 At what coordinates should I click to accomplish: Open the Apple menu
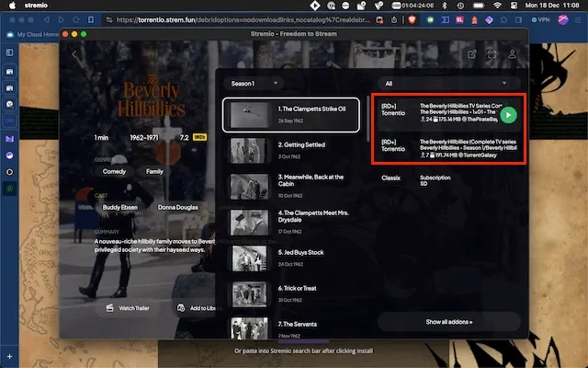[12, 6]
